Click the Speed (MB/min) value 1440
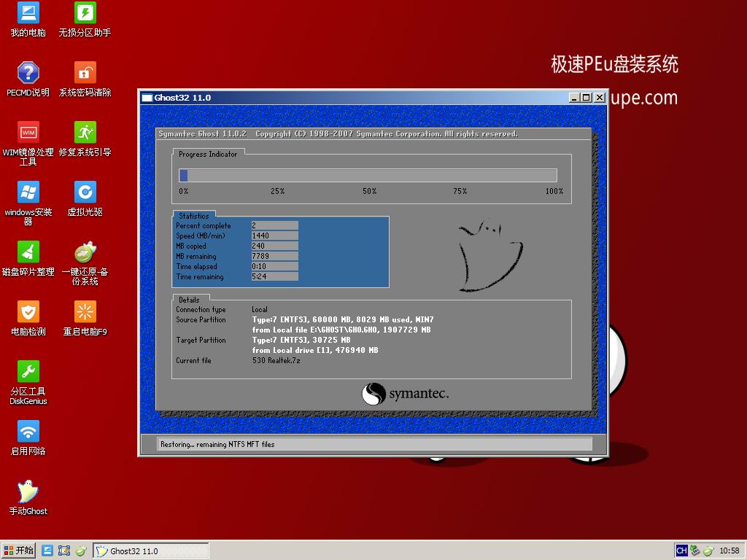This screenshot has width=747, height=560. pos(275,236)
